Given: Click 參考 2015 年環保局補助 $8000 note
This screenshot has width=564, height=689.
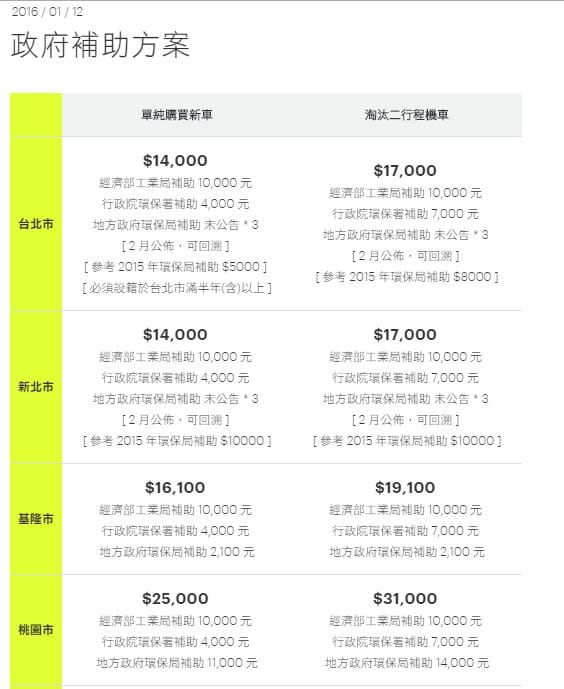Looking at the screenshot, I should pos(407,277).
